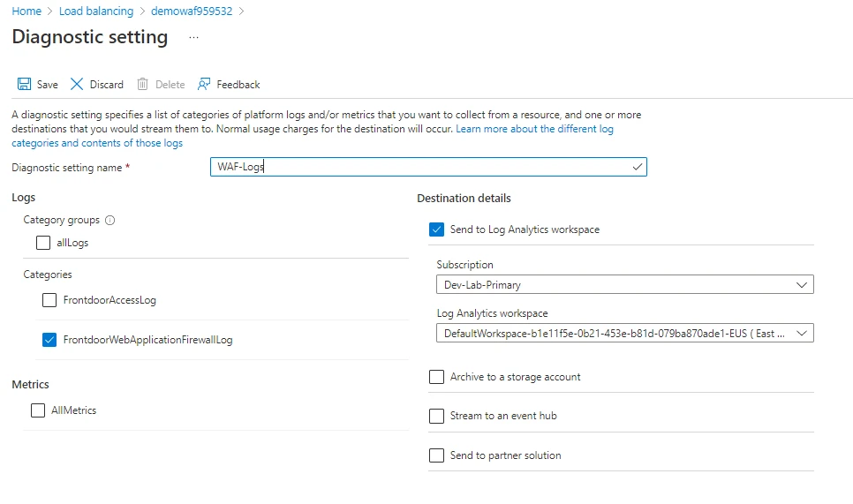
Task: Go to Home breadcrumb
Action: coord(26,11)
